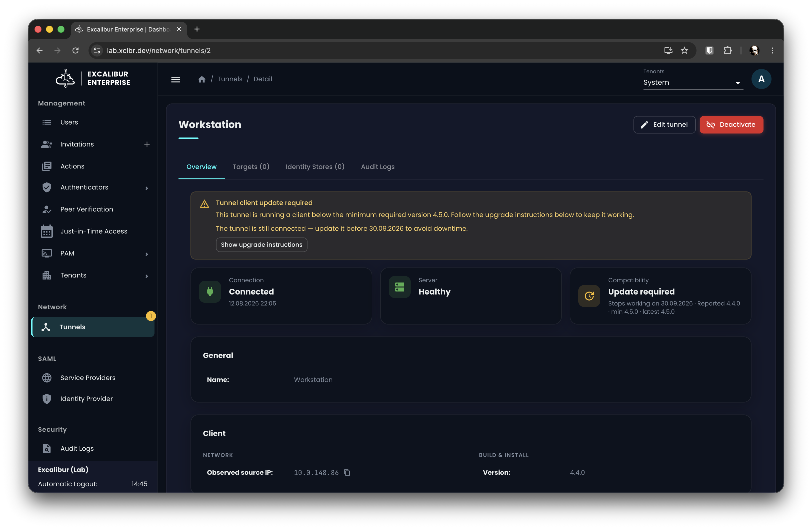Click the hamburger menu icon
812x530 pixels.
coord(175,79)
